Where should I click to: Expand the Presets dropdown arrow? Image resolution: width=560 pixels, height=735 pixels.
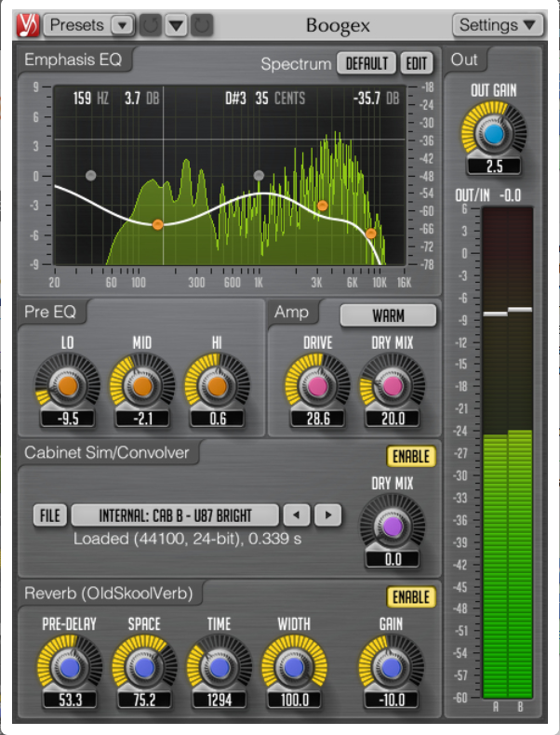pos(123,25)
